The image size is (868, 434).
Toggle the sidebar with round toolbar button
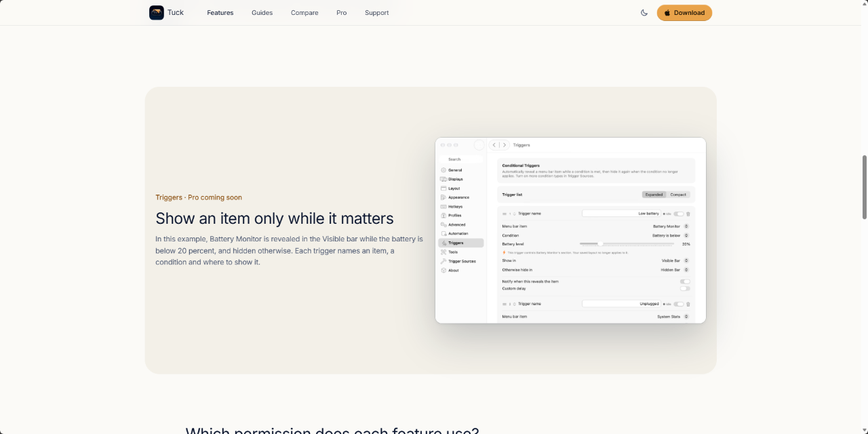479,145
